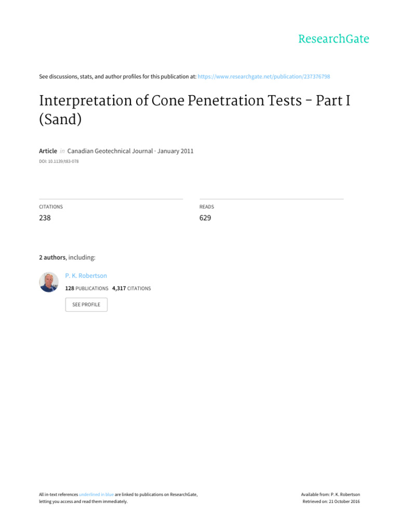
Task: Click the 'READS' heading above 629
Action: (207, 207)
